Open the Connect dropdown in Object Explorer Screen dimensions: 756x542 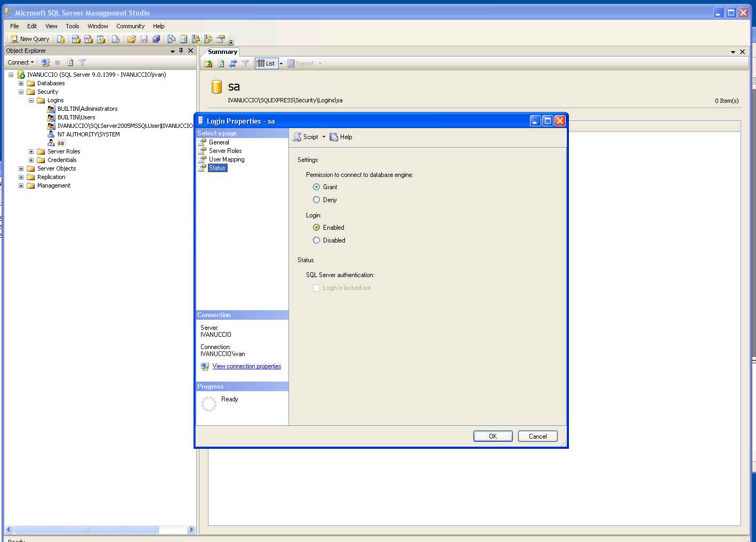coord(21,62)
